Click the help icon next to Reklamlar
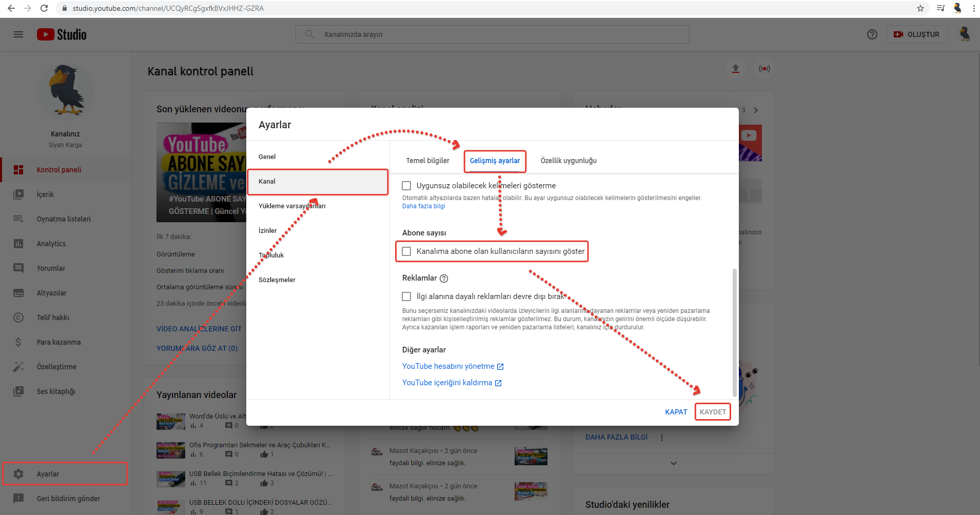Image resolution: width=980 pixels, height=515 pixels. (444, 279)
